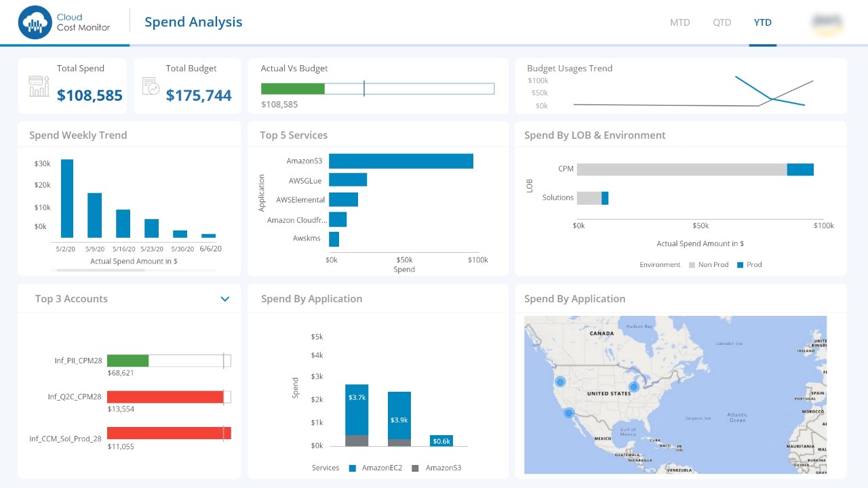
Task: Click the West Coast map bubble marker
Action: [x=560, y=382]
